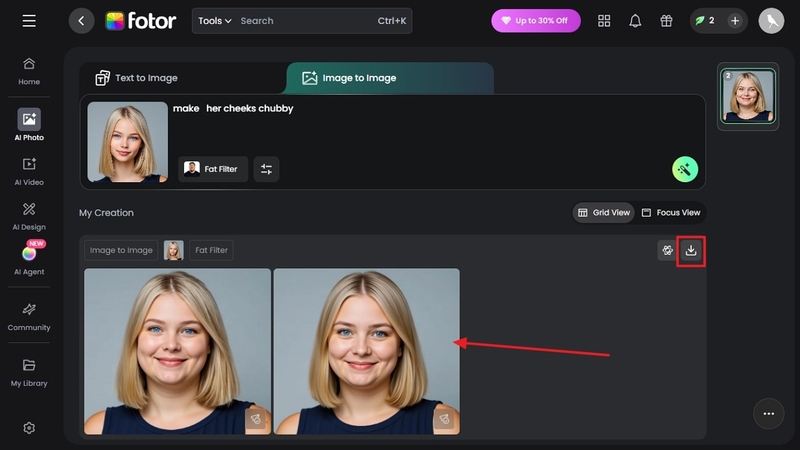This screenshot has height=450, width=800.
Task: Go back using the arrow button
Action: [x=82, y=21]
